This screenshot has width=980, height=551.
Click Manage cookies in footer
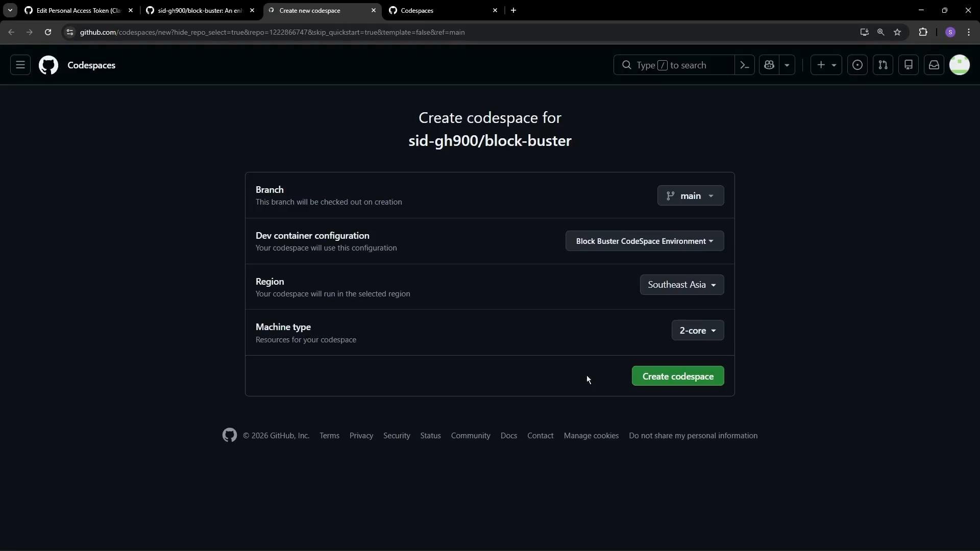pos(591,435)
